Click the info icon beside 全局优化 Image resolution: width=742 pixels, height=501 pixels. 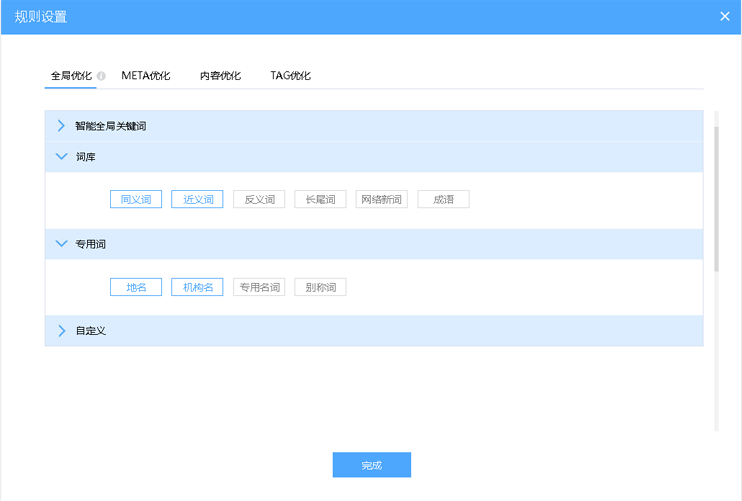coord(101,76)
